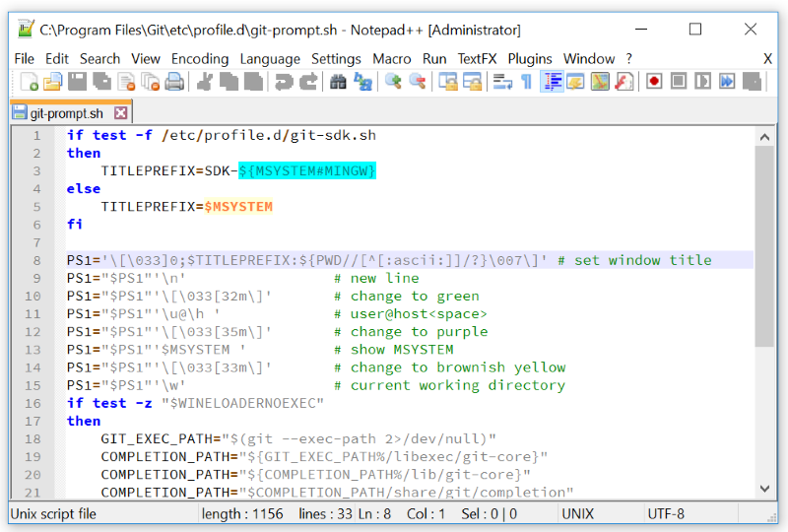
Task: Click the Save floppy disk icon
Action: [78, 82]
